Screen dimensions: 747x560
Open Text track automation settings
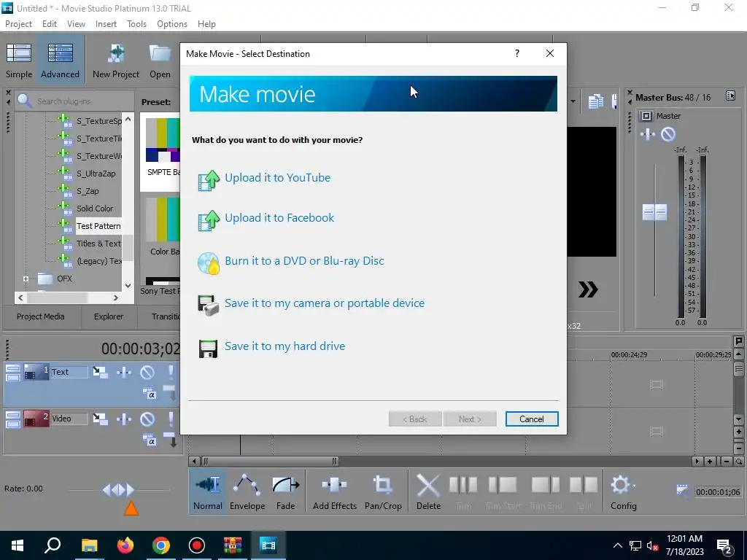click(124, 373)
